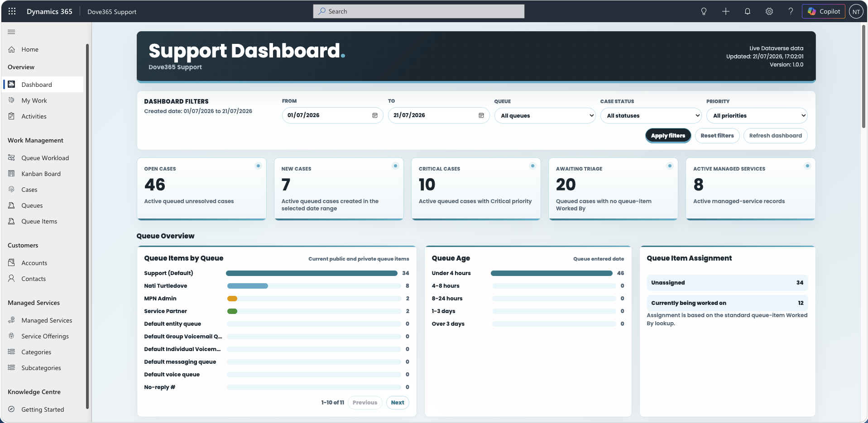Click the Queue Items icon

click(x=12, y=221)
